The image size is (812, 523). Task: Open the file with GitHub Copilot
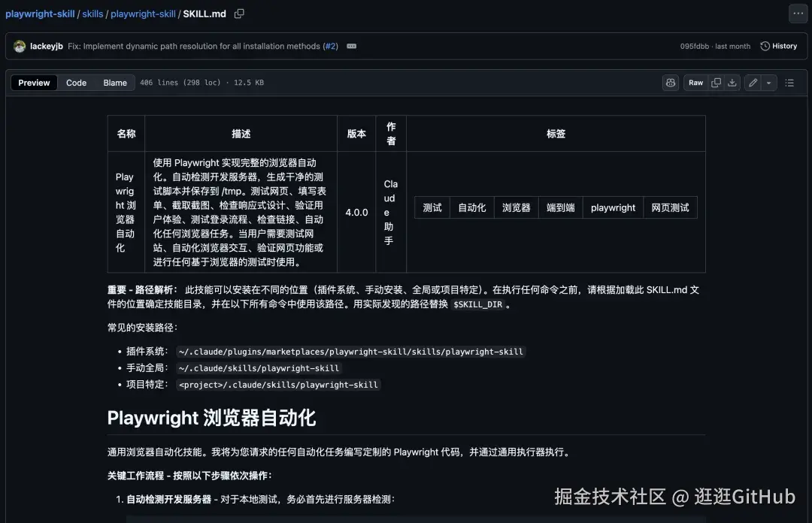click(x=671, y=83)
